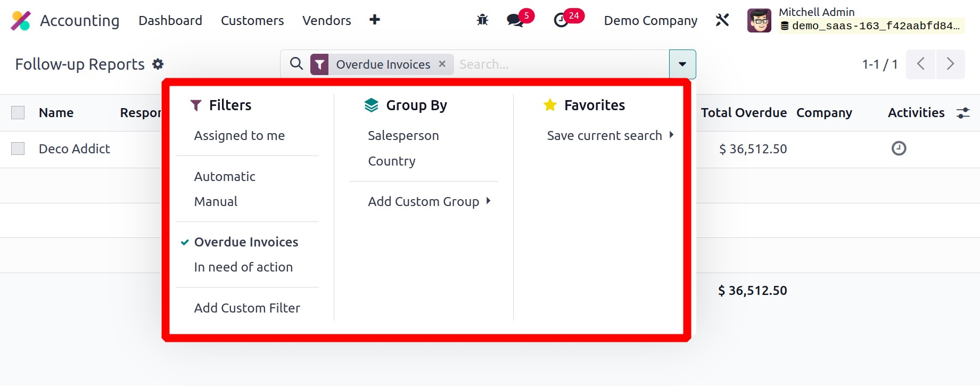Open the Customers menu
Image resolution: width=980 pixels, height=386 pixels.
pyautogui.click(x=252, y=20)
